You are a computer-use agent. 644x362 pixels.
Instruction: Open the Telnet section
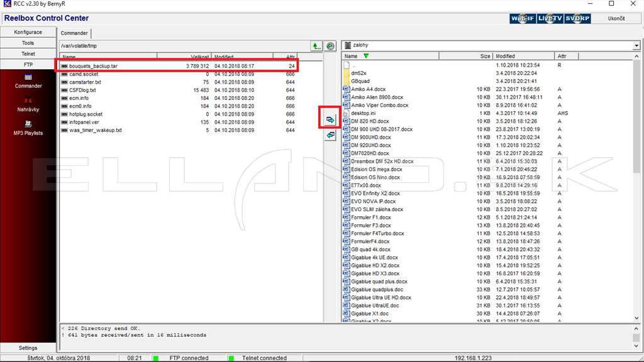pyautogui.click(x=28, y=54)
